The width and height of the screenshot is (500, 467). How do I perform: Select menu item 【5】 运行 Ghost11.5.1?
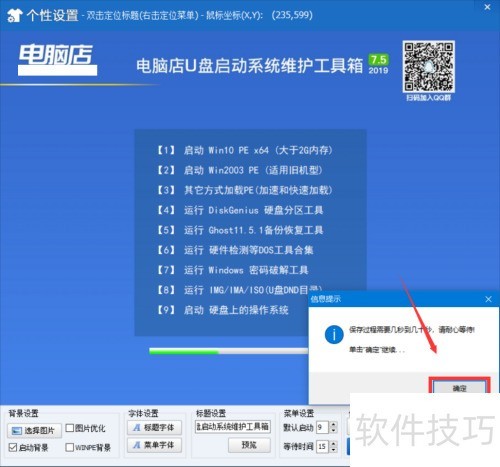(240, 230)
